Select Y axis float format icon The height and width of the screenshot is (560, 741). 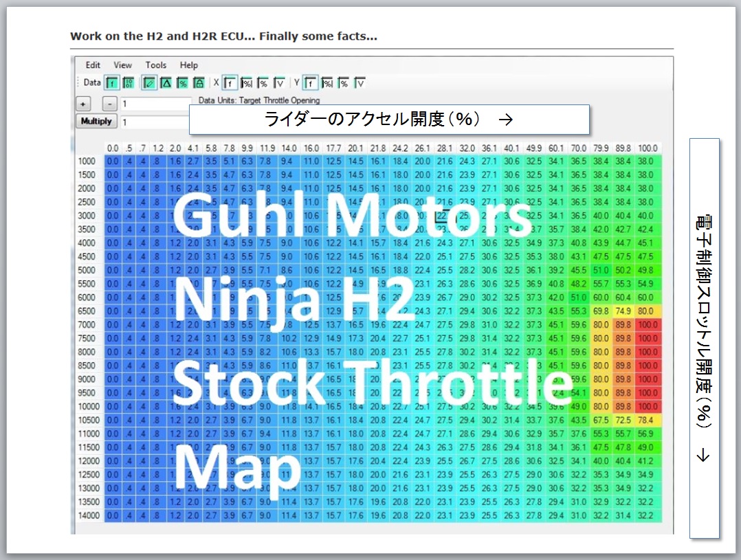point(311,83)
